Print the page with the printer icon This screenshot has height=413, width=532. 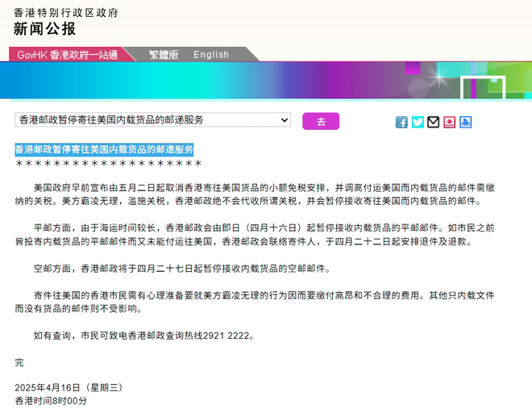tap(466, 122)
